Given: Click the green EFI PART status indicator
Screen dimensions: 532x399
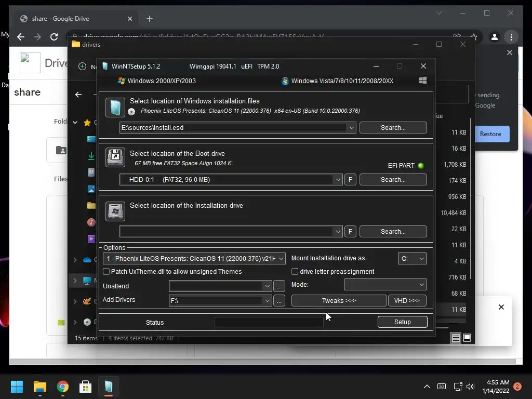Looking at the screenshot, I should [x=421, y=166].
